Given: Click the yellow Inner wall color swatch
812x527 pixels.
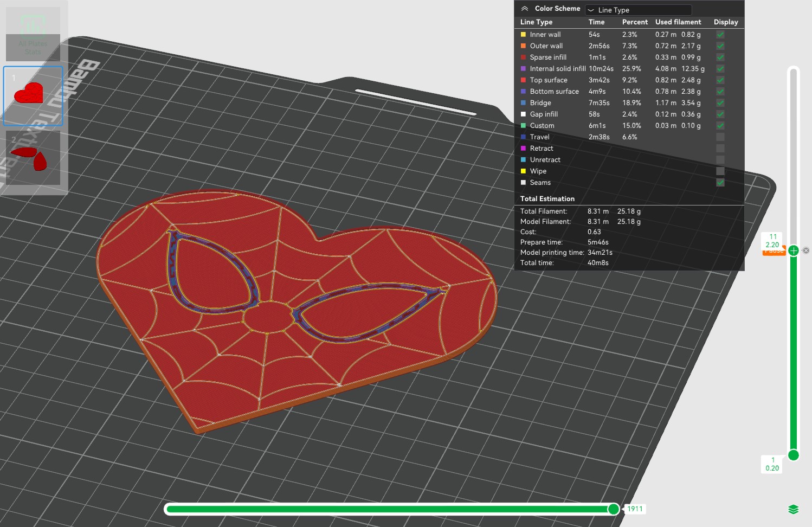Looking at the screenshot, I should pyautogui.click(x=523, y=34).
